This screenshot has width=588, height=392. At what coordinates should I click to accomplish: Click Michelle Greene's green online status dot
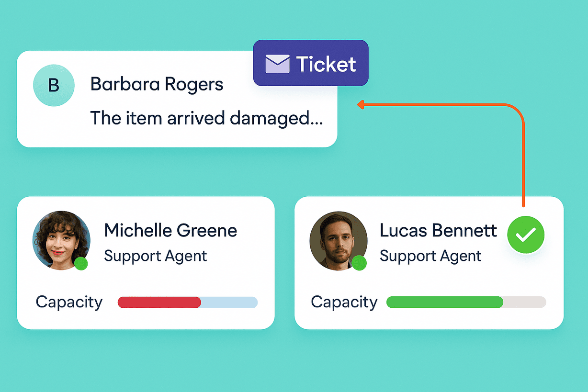tap(81, 263)
